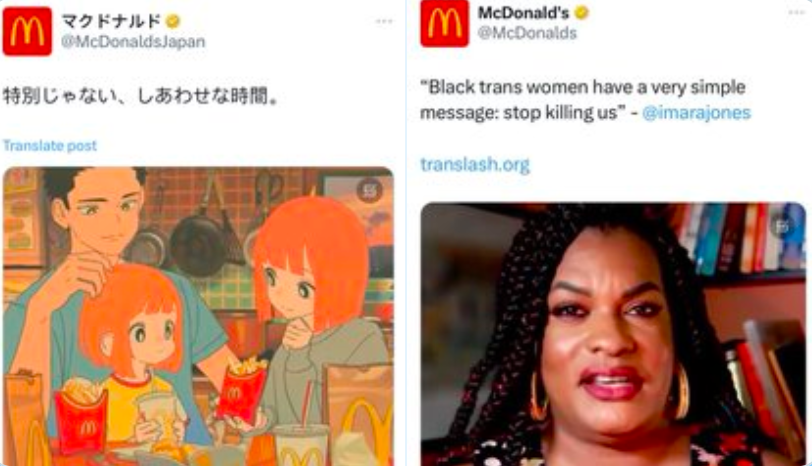Open the @imarajones mention

[x=696, y=112]
